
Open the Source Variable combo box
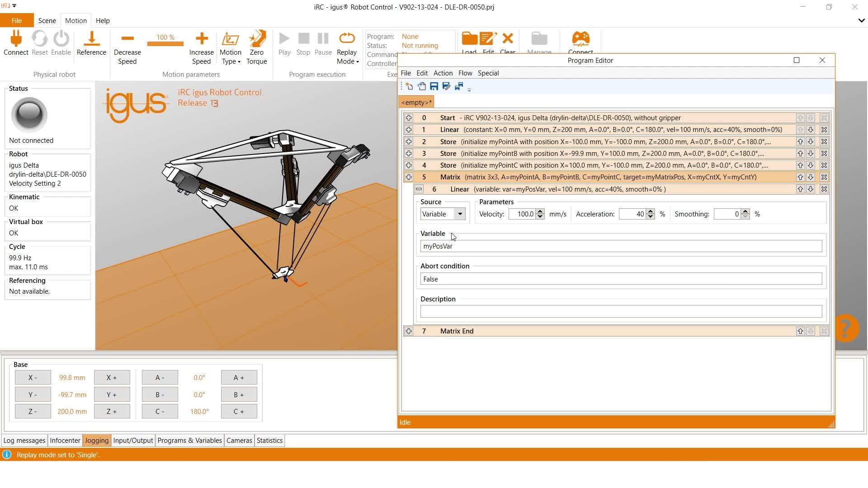[x=443, y=214]
